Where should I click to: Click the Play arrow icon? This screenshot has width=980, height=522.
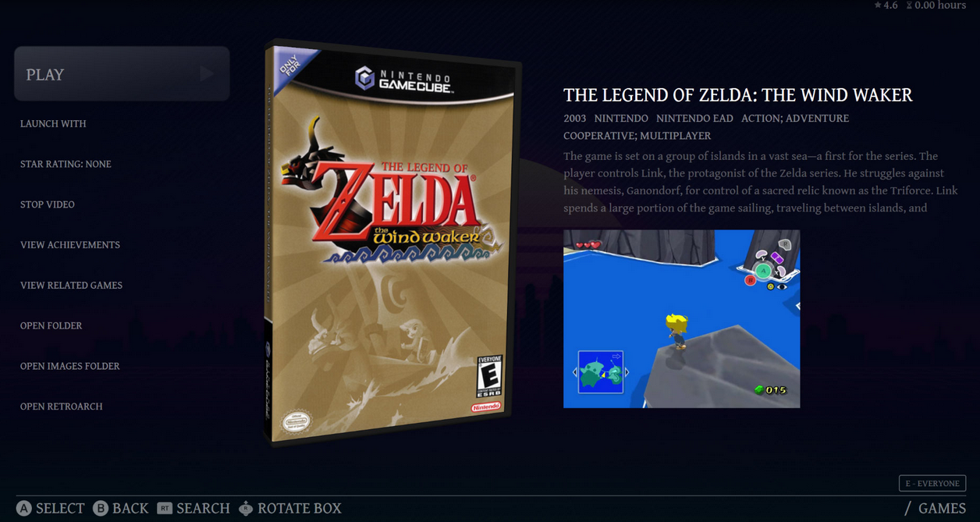[x=207, y=74]
